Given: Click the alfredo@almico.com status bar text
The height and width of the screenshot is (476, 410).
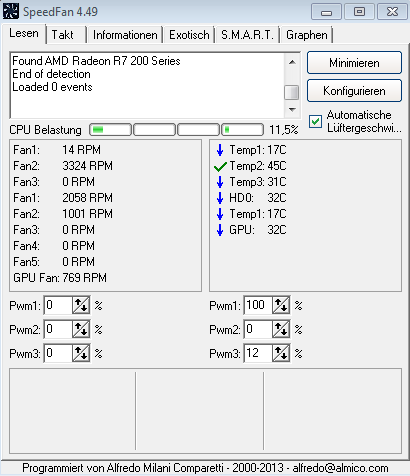Looking at the screenshot, I should (x=340, y=468).
